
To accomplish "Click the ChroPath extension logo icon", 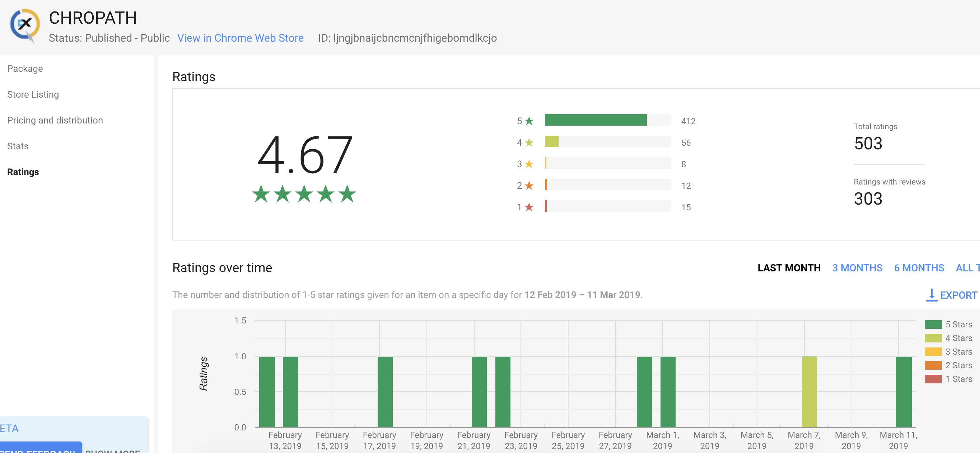I will [x=25, y=25].
